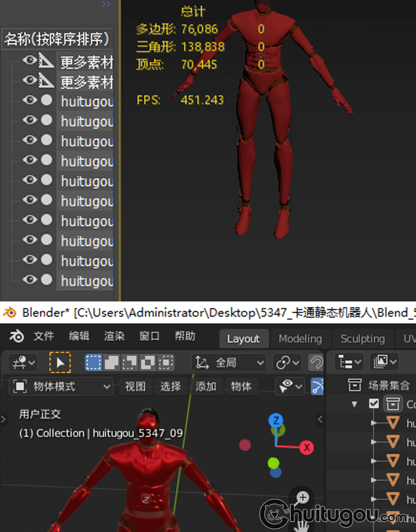Click the Blender logo icon in menu bar

(16, 337)
